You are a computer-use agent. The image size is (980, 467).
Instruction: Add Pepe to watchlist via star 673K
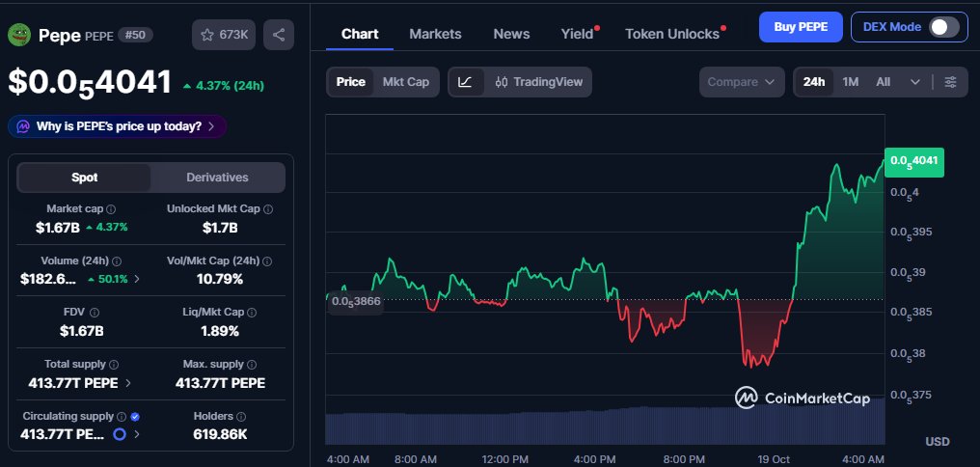point(224,35)
